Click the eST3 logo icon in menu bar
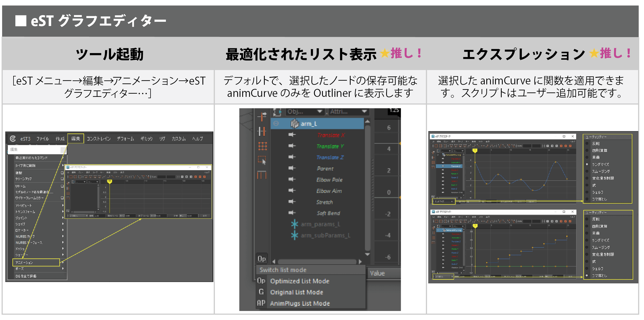 click(13, 139)
